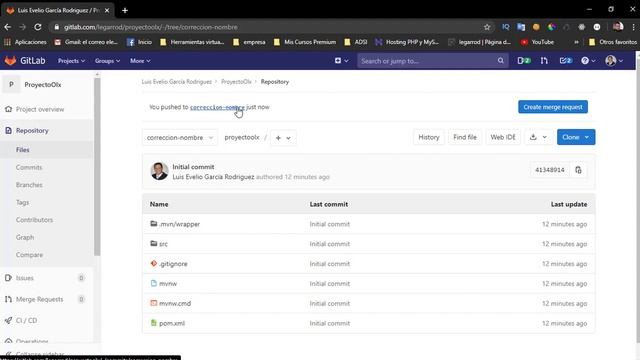This screenshot has width=640, height=360.
Task: Click the download source code icon
Action: (533, 137)
